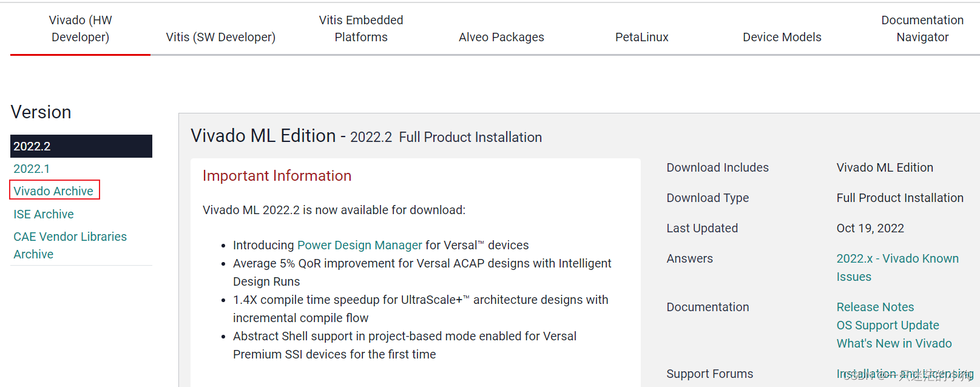The image size is (980, 387).
Task: Open the Vivado Archive page
Action: 54,190
